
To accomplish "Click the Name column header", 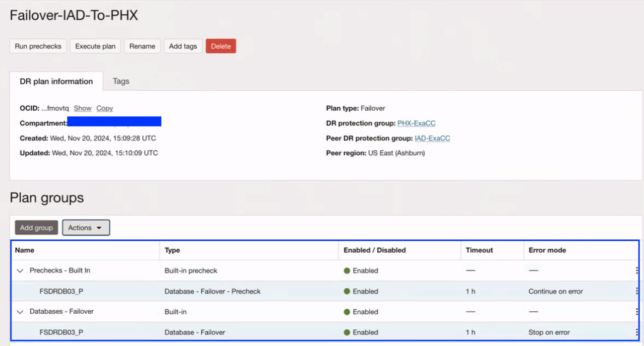I will 25,250.
